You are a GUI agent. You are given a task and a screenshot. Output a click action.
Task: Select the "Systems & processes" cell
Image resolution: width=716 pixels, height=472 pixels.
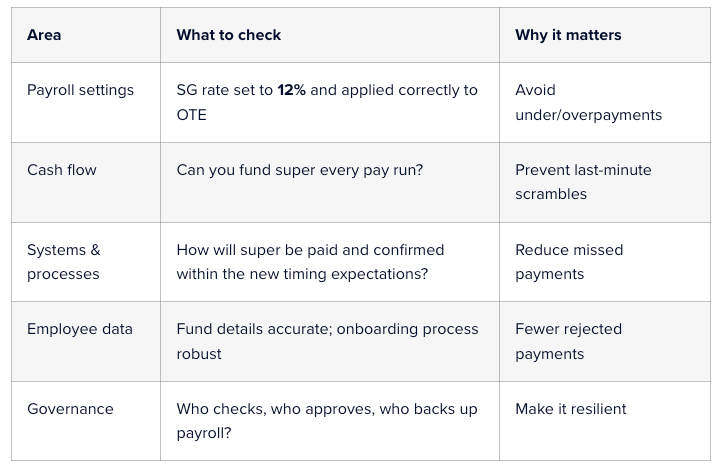tap(64, 262)
